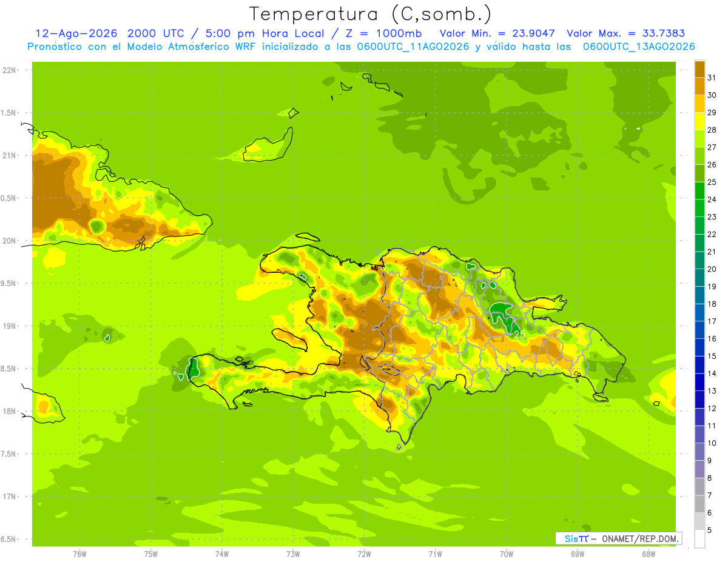Pick the dark green legend swatch between 24 and 25
Viewport: 728px width, 562px height.
tap(699, 191)
